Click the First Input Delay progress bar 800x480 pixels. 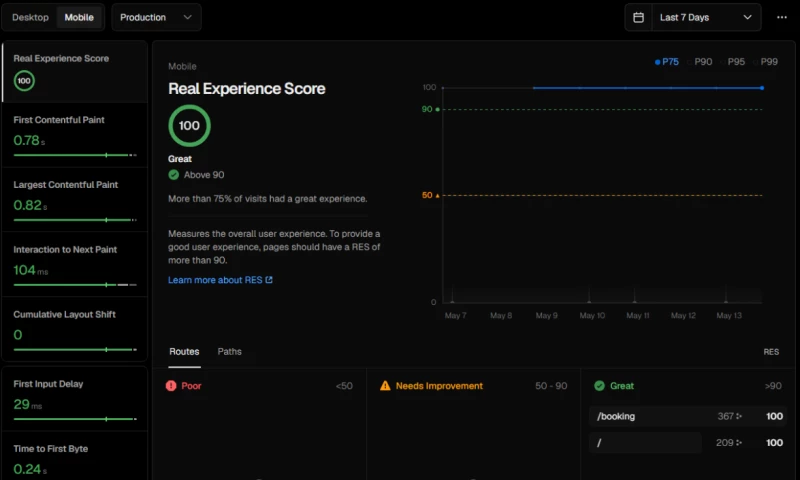(75, 419)
